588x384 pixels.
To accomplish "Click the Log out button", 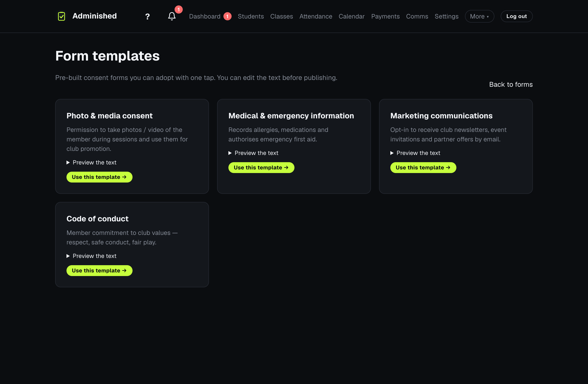I will tap(516, 16).
